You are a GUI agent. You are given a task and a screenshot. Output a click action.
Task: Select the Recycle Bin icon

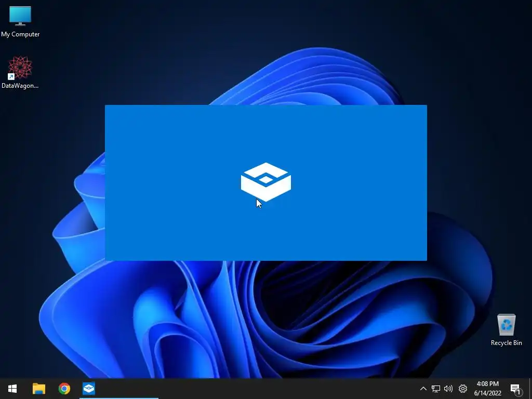[x=506, y=330]
